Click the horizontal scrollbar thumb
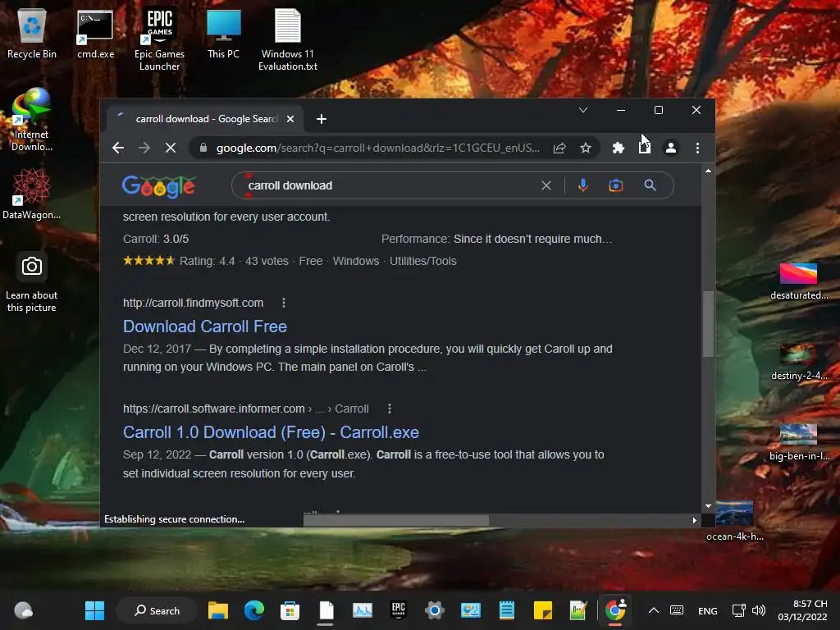Image resolution: width=840 pixels, height=630 pixels. pos(396,520)
